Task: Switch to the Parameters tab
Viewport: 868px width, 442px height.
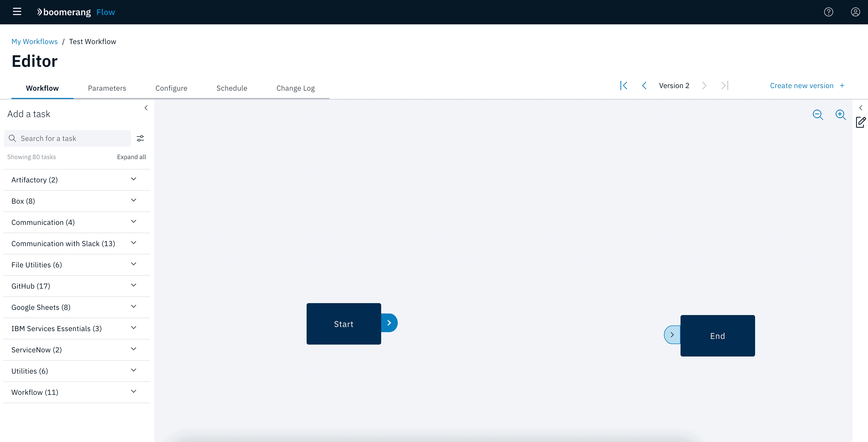Action: [107, 88]
